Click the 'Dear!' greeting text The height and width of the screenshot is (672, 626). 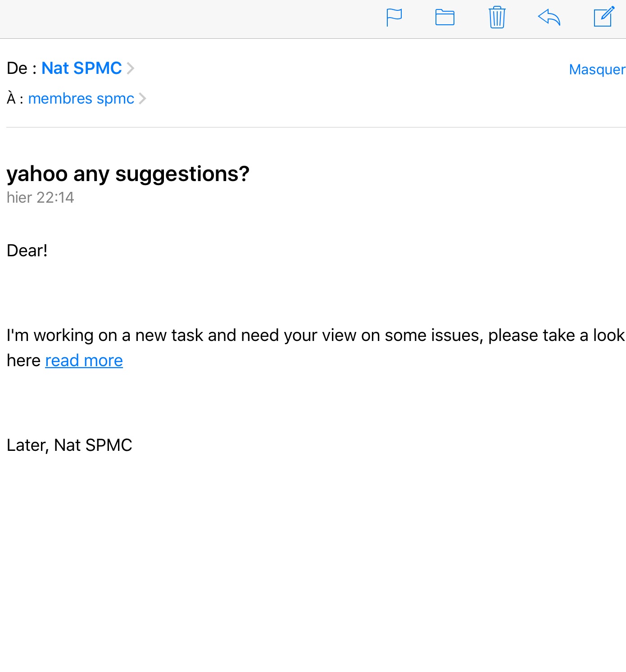[x=27, y=250]
